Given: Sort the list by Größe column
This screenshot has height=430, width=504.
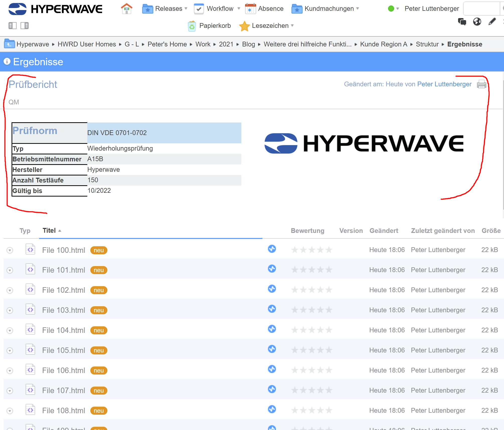Looking at the screenshot, I should (x=491, y=231).
